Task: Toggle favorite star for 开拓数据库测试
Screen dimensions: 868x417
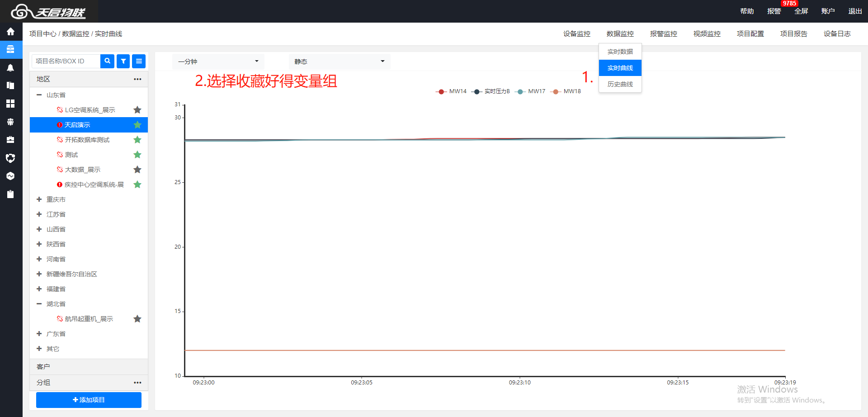Action: click(137, 140)
